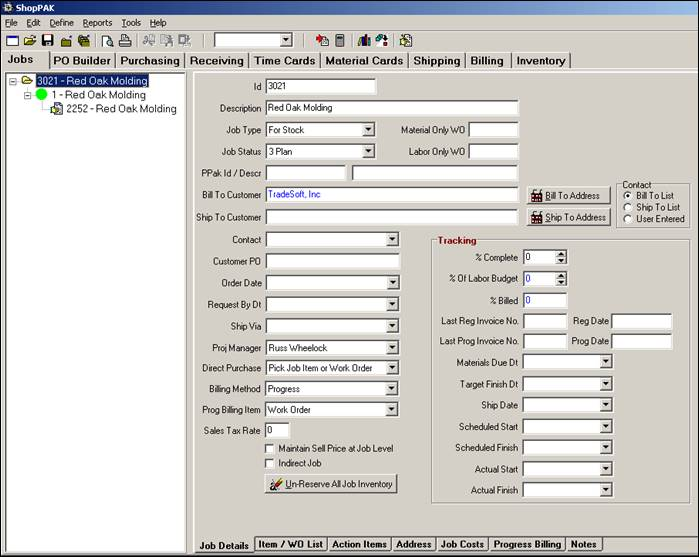Select the Ship To List contact option
This screenshot has width=699, height=557.
[627, 207]
